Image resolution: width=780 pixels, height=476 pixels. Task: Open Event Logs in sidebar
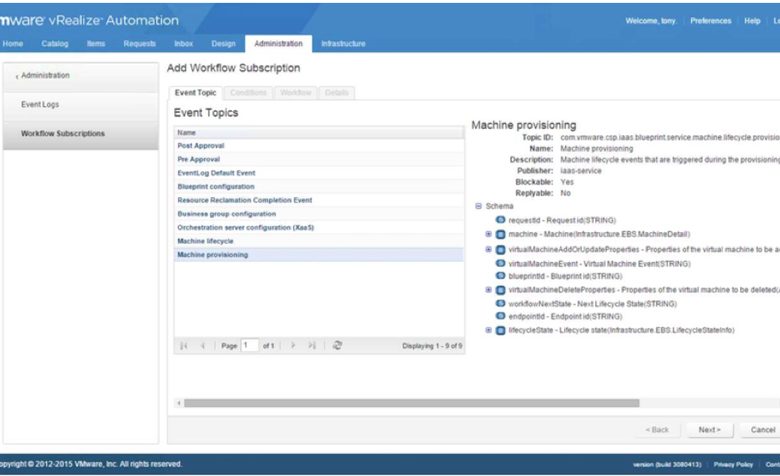click(x=81, y=104)
